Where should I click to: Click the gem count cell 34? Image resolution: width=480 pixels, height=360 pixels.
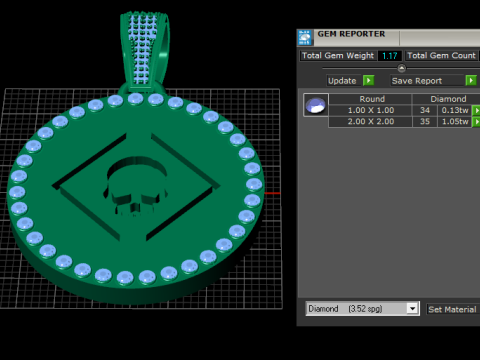tap(425, 110)
